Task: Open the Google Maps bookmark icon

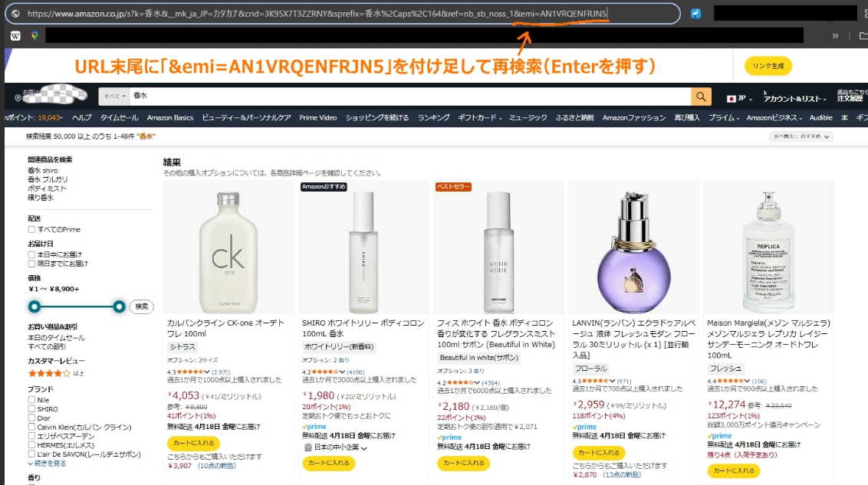Action: 35,36
